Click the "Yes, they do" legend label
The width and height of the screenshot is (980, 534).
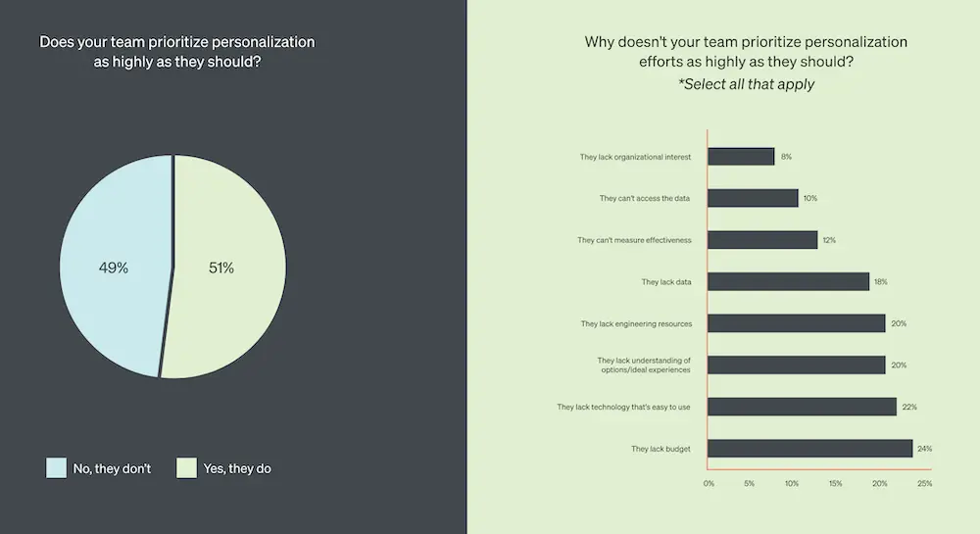[236, 468]
